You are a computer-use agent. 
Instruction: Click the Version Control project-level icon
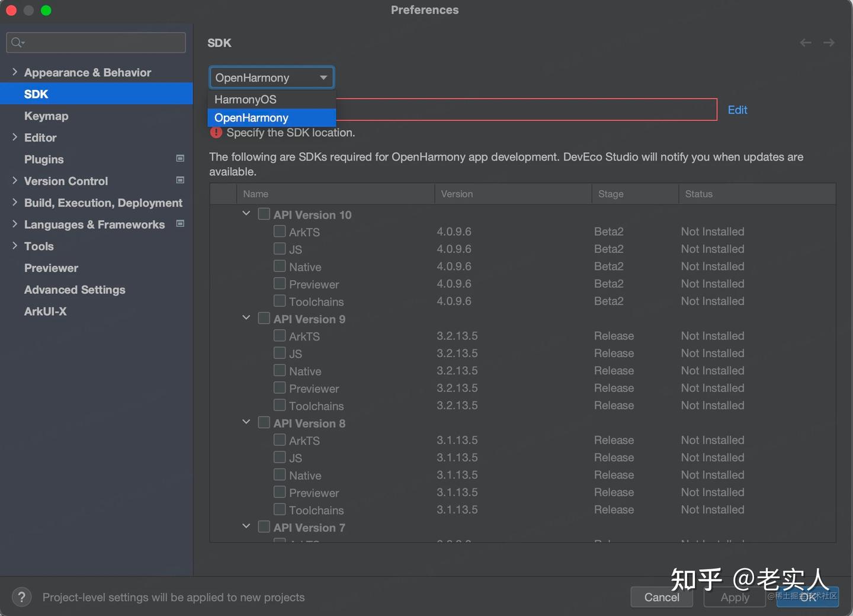(180, 180)
